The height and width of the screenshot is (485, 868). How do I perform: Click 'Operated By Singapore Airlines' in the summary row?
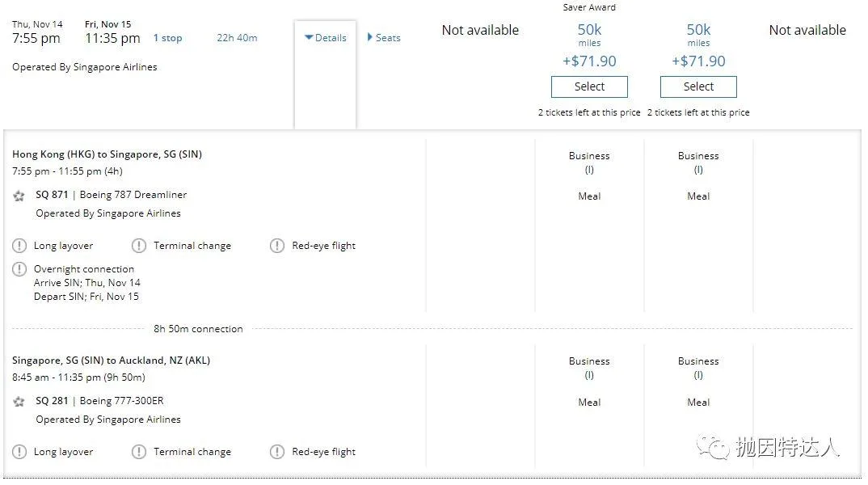click(85, 67)
